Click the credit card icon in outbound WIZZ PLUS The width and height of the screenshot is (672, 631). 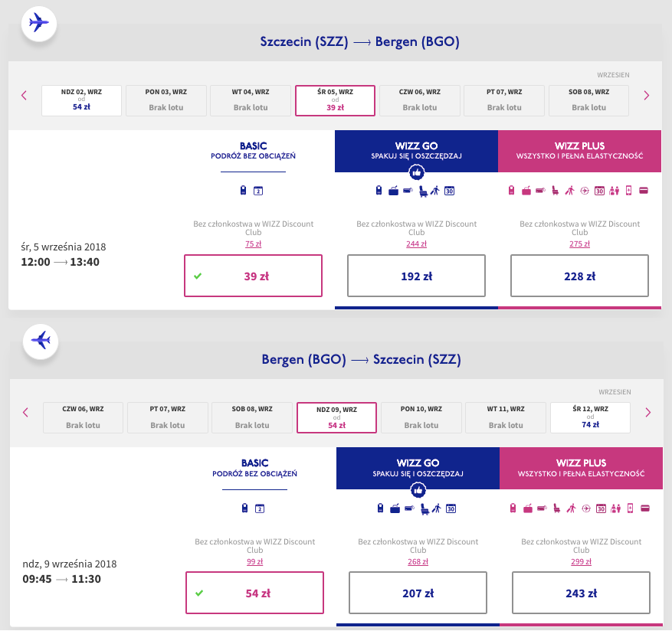tap(644, 191)
